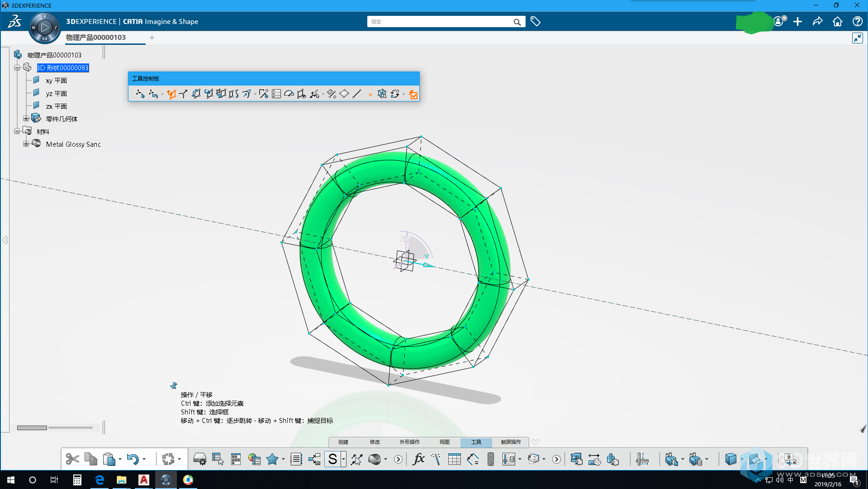
Task: Click the compass play button
Action: 44,28
